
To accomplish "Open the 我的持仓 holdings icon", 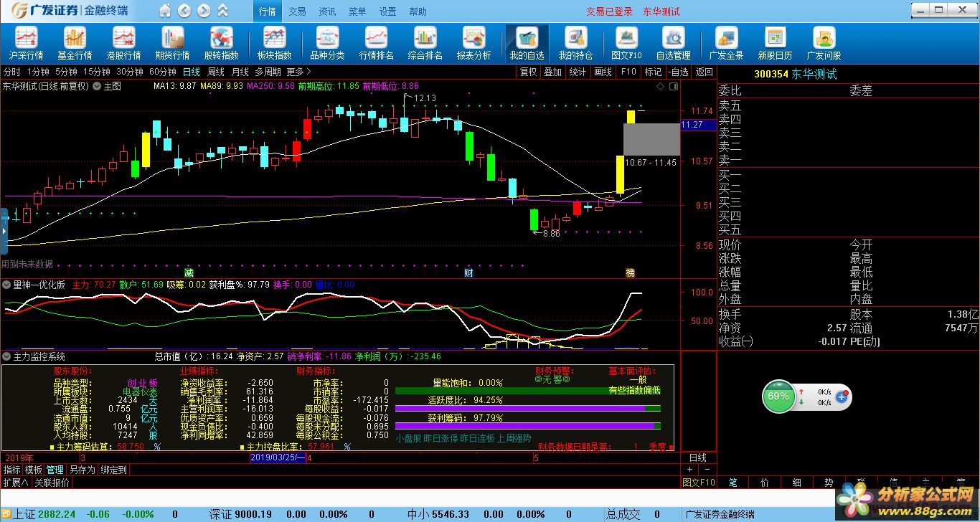I will coord(575,43).
